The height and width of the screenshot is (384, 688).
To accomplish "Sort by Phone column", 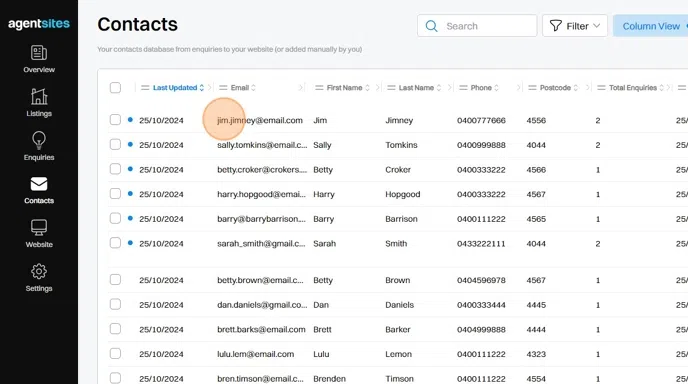I will [496, 88].
